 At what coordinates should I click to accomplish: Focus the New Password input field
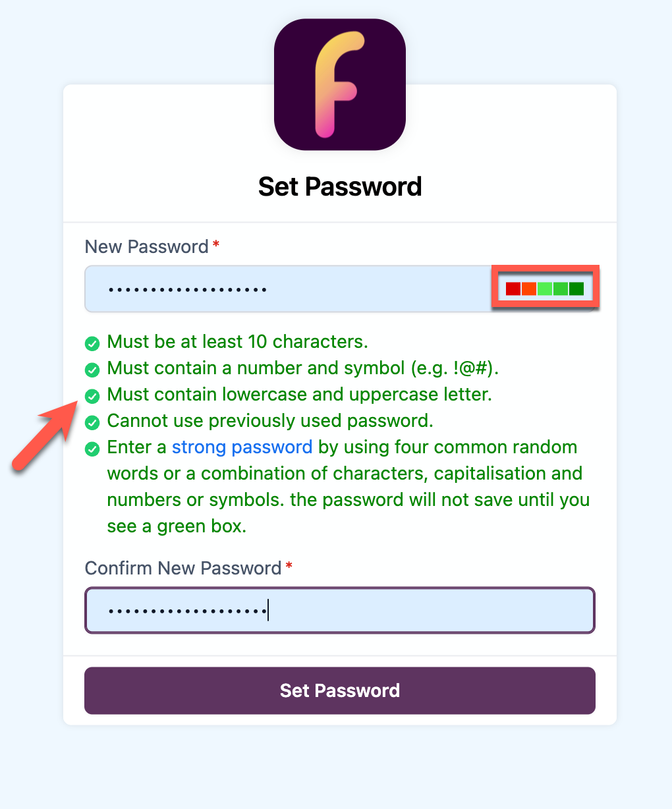point(290,289)
